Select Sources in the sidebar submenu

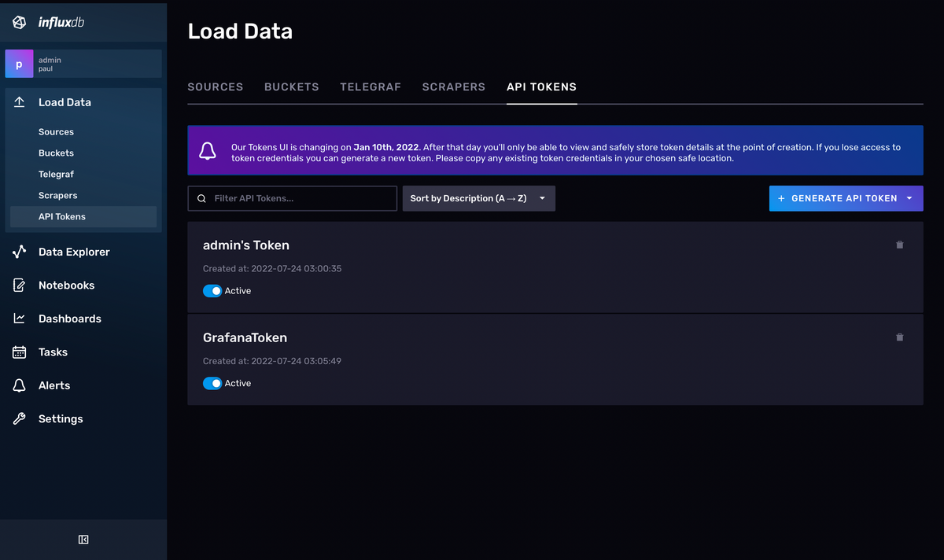coord(56,132)
